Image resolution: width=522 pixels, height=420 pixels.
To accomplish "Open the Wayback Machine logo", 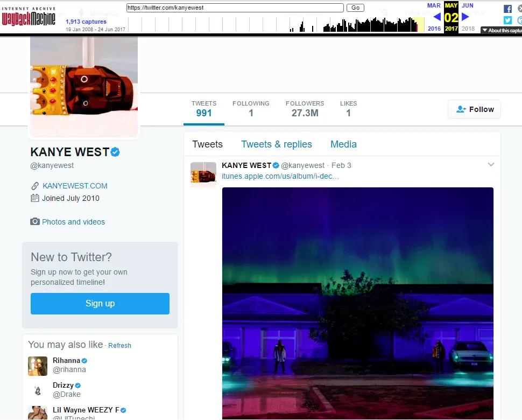I will 29,17.
